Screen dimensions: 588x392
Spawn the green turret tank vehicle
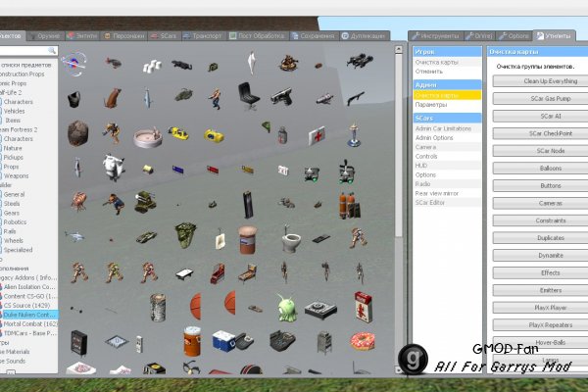(145, 202)
